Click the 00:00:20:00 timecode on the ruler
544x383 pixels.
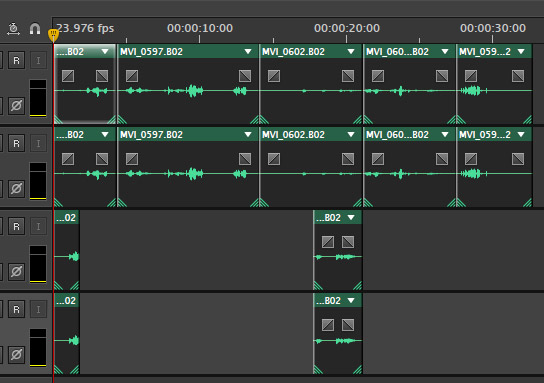(347, 28)
